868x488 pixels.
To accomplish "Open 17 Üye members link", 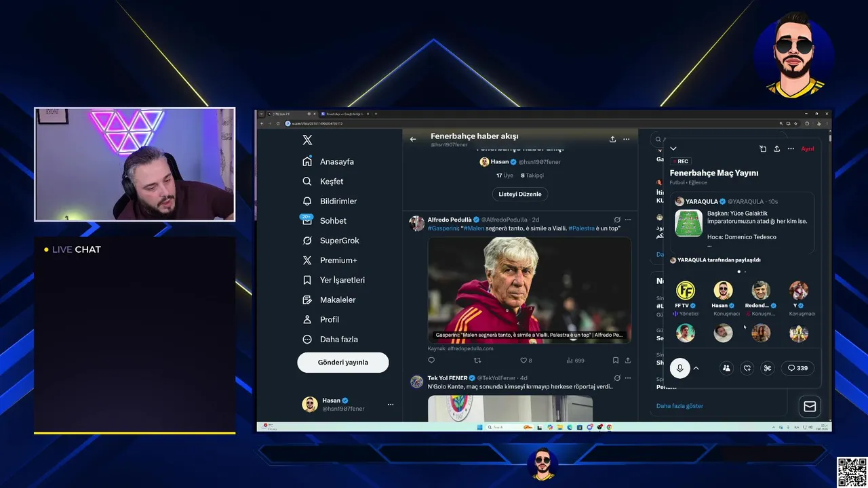I will pos(504,176).
